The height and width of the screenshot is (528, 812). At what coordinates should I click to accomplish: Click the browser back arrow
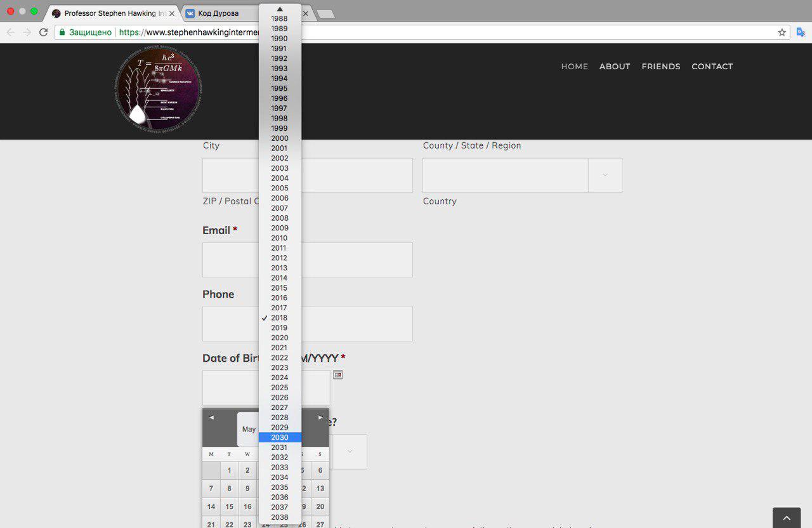[x=11, y=32]
